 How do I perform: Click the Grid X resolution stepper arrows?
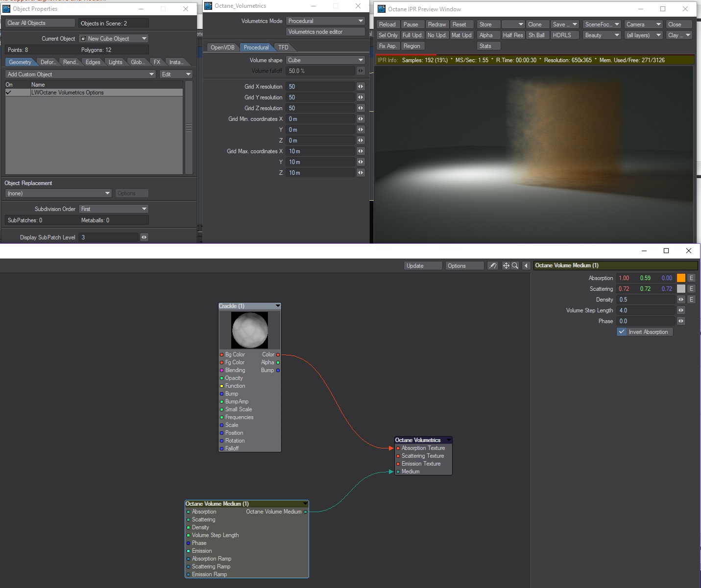pos(361,87)
